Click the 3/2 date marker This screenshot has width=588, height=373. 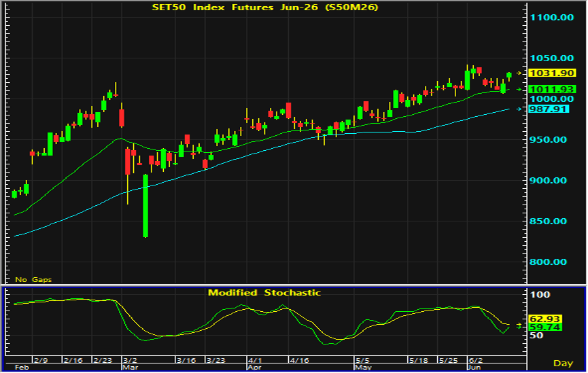pos(130,360)
